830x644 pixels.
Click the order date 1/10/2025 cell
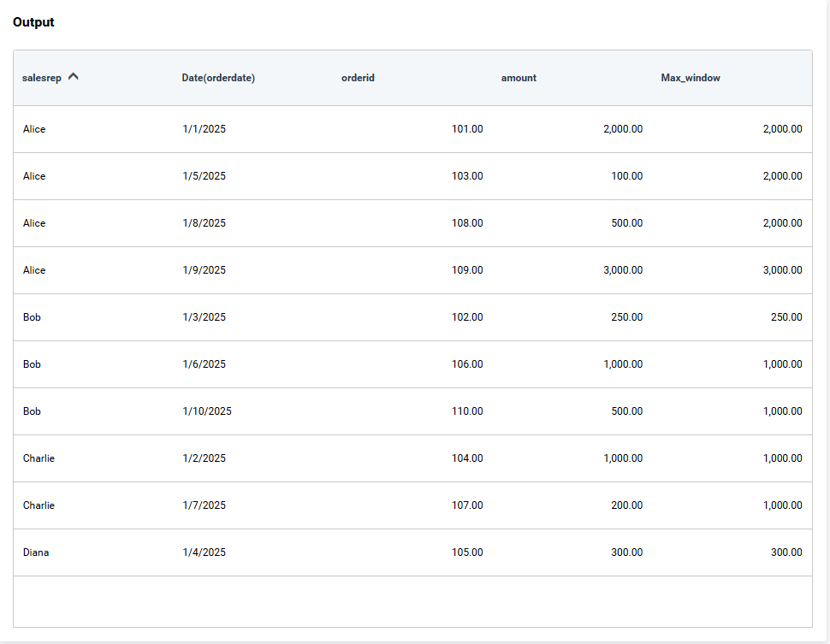pyautogui.click(x=206, y=411)
